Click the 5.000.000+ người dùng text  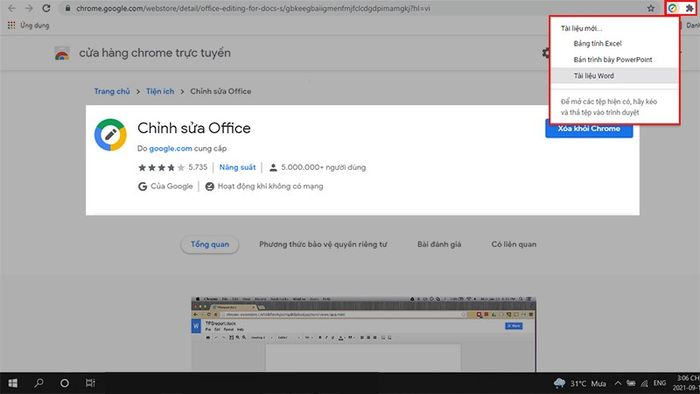(323, 168)
